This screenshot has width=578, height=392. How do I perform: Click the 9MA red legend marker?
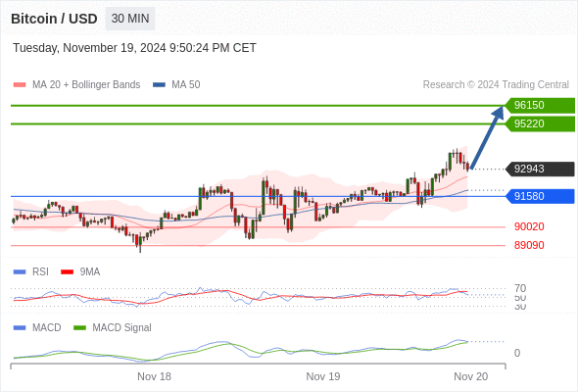67,272
